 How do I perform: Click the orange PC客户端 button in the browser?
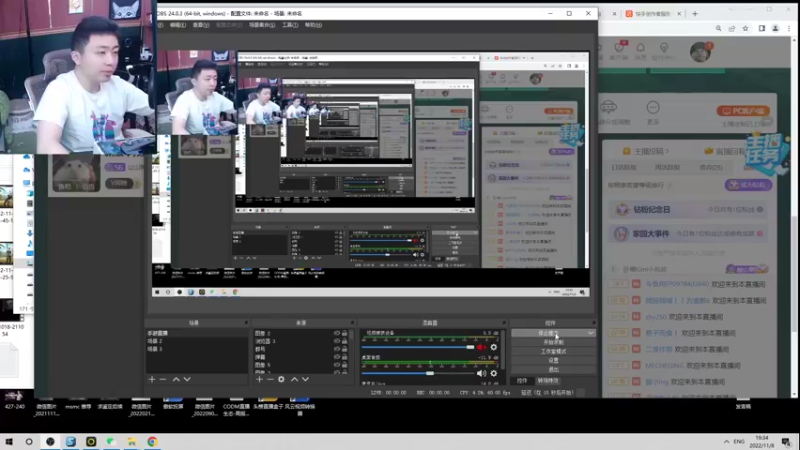pos(743,111)
